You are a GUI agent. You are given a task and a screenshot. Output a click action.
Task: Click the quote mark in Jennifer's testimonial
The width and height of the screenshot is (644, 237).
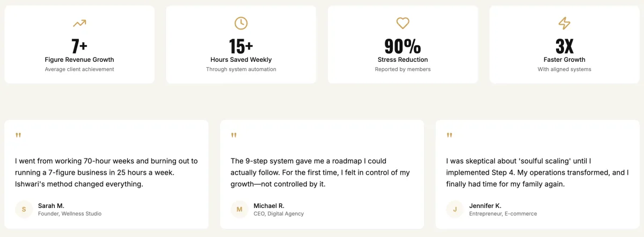coord(449,135)
